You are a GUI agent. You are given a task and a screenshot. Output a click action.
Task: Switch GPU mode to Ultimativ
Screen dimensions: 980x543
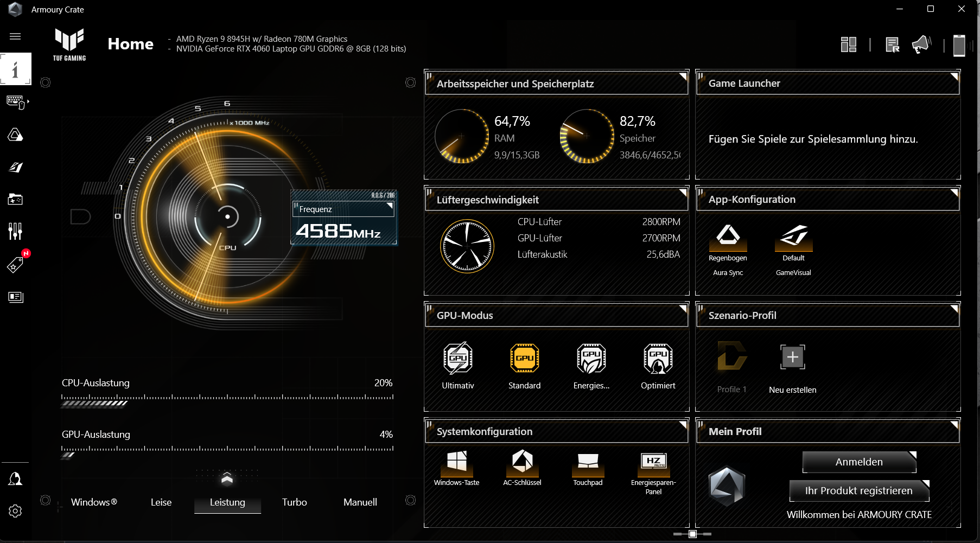tap(458, 358)
